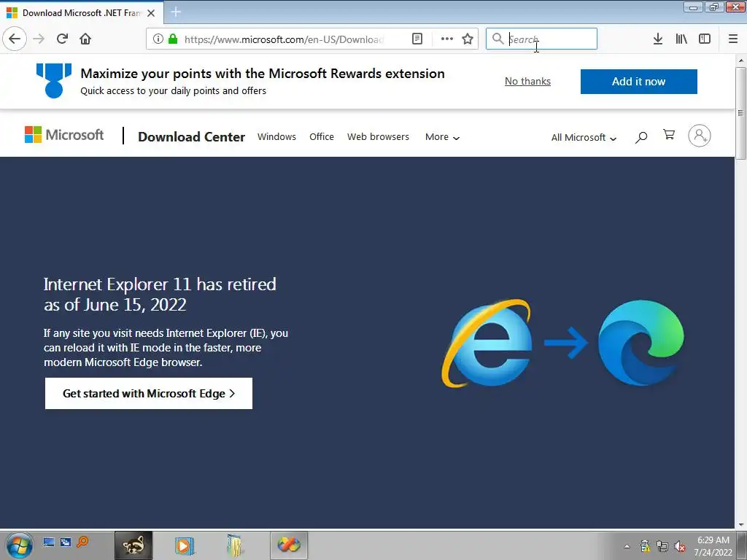The height and width of the screenshot is (560, 747).
Task: Click the show desktop quick launch icon
Action: click(x=49, y=542)
